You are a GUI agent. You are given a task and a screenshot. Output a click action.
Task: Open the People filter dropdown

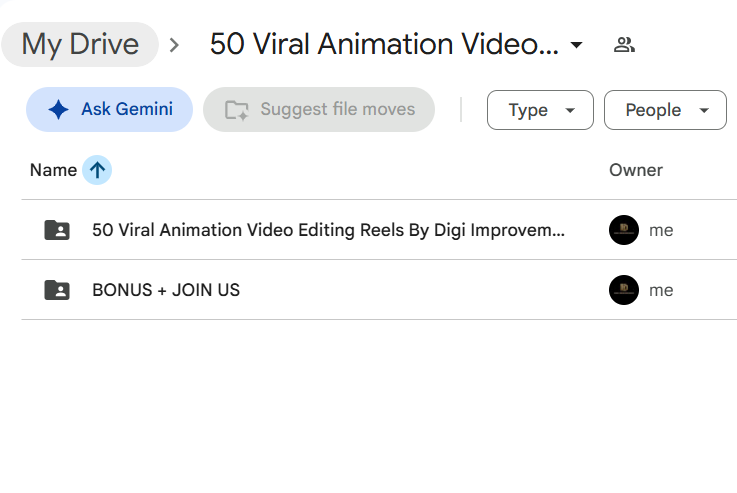(665, 110)
